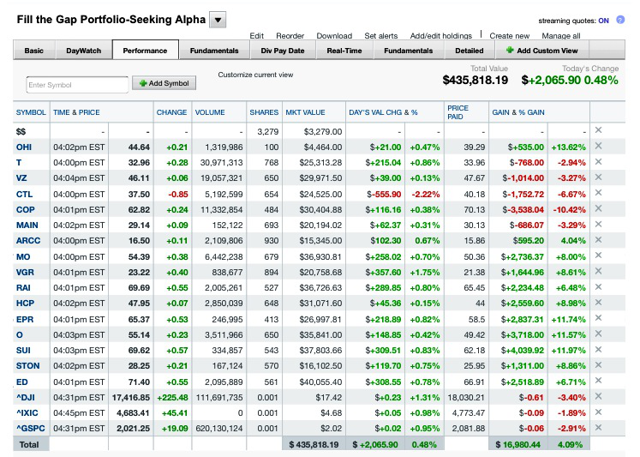The image size is (640, 457).
Task: Open the MAIN symbol link
Action: pos(27,225)
